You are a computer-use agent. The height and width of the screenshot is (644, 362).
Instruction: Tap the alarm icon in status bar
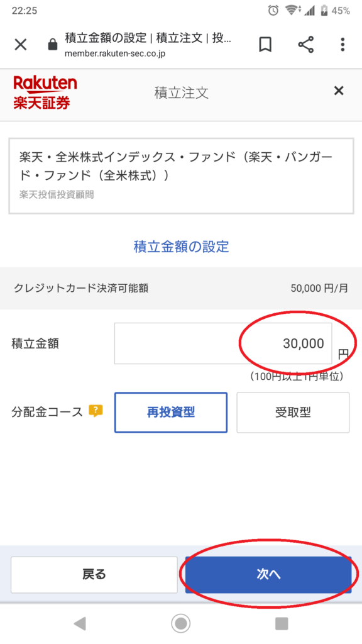[273, 11]
